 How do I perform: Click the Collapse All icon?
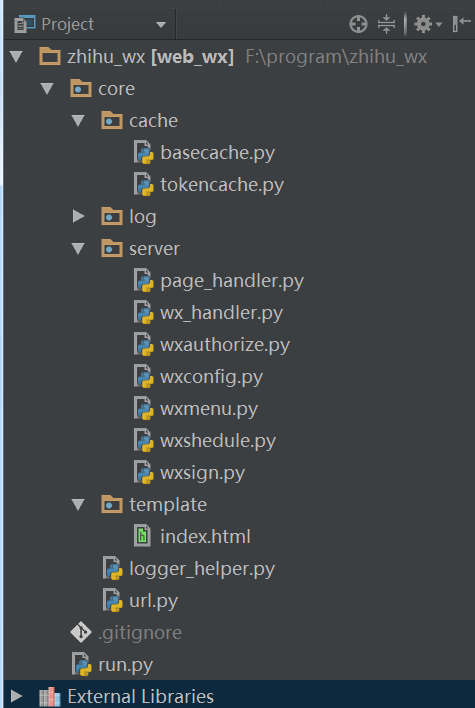386,24
